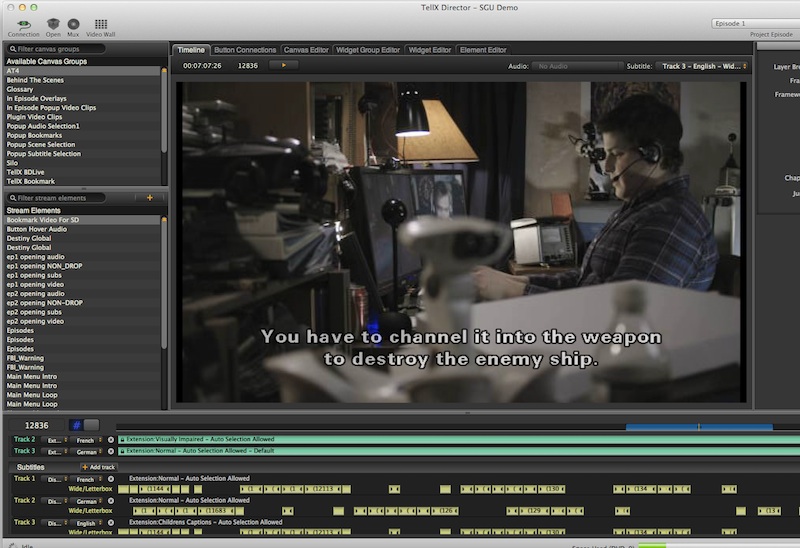Screen dimensions: 800x548
Task: Open the German language dropdown on subtitle Track 2
Action: coord(88,501)
